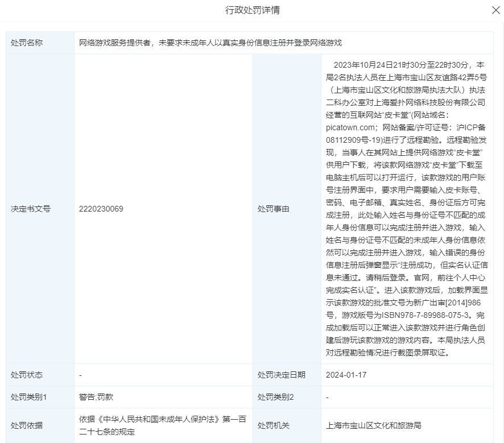This screenshot has width=504, height=443.
Task: Select the penalty name text about 网络游戏服务提供者
Action: click(x=210, y=43)
